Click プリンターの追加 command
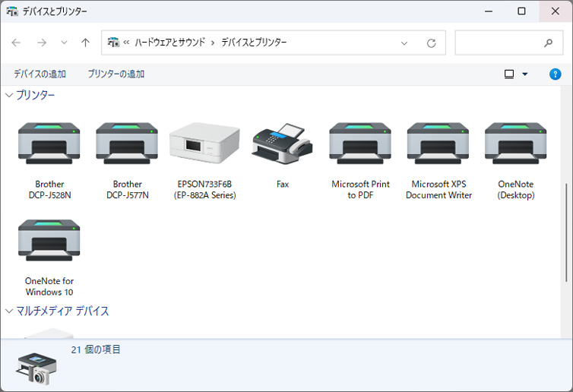Image resolution: width=573 pixels, height=392 pixels. pyautogui.click(x=116, y=74)
